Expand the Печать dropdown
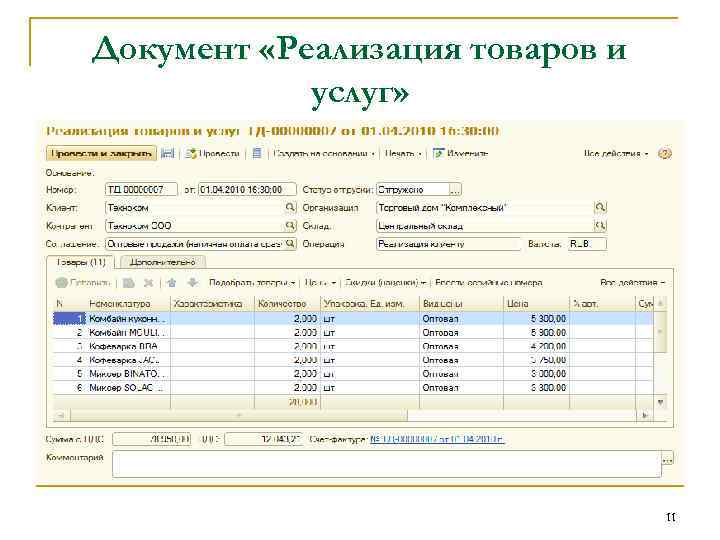This screenshot has height=540, width=720. (x=403, y=153)
